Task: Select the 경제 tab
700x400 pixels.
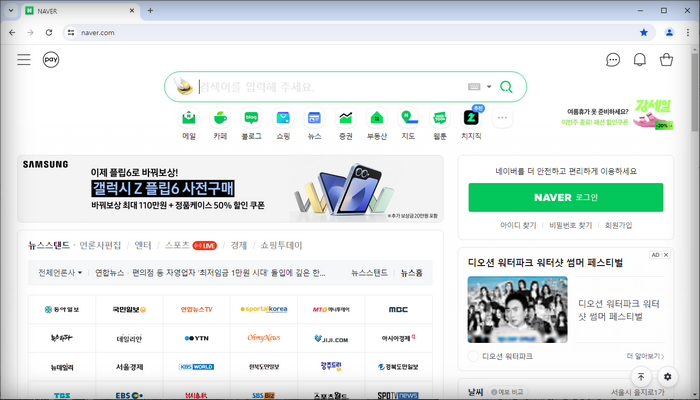Action: click(x=238, y=245)
